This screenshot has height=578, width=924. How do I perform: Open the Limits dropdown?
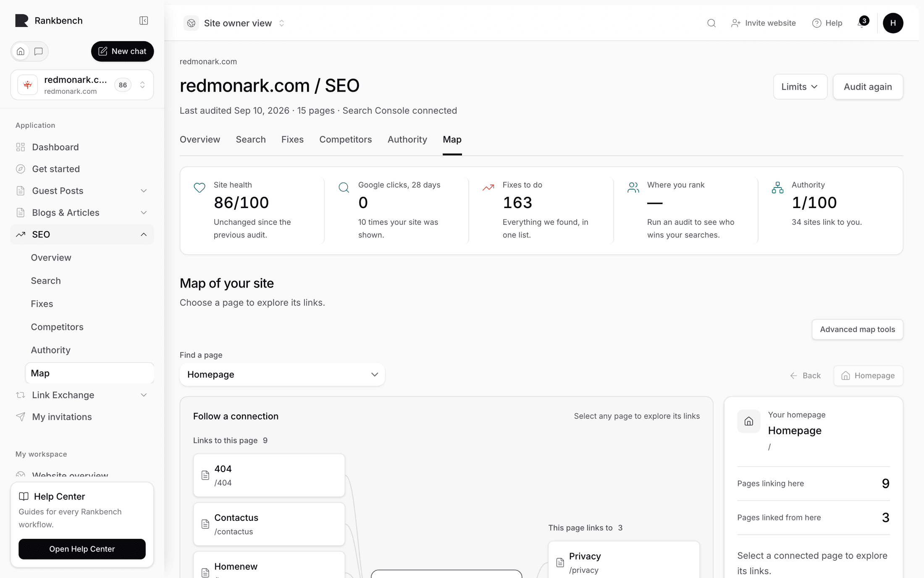tap(800, 87)
